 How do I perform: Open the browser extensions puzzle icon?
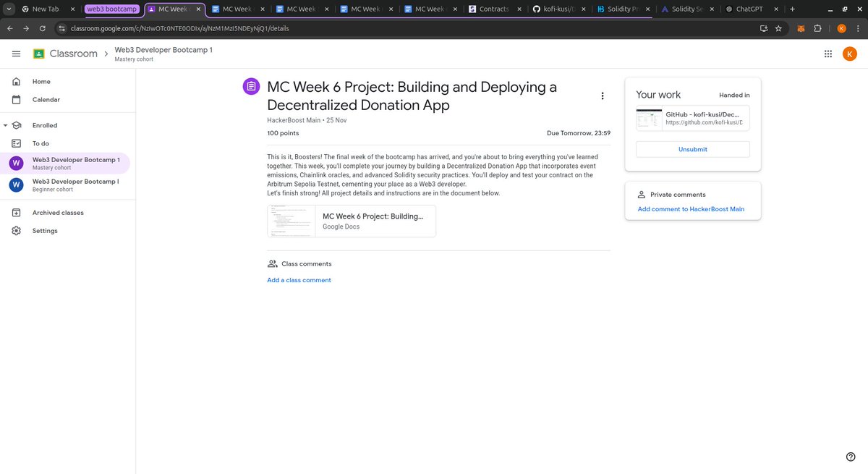pyautogui.click(x=817, y=28)
